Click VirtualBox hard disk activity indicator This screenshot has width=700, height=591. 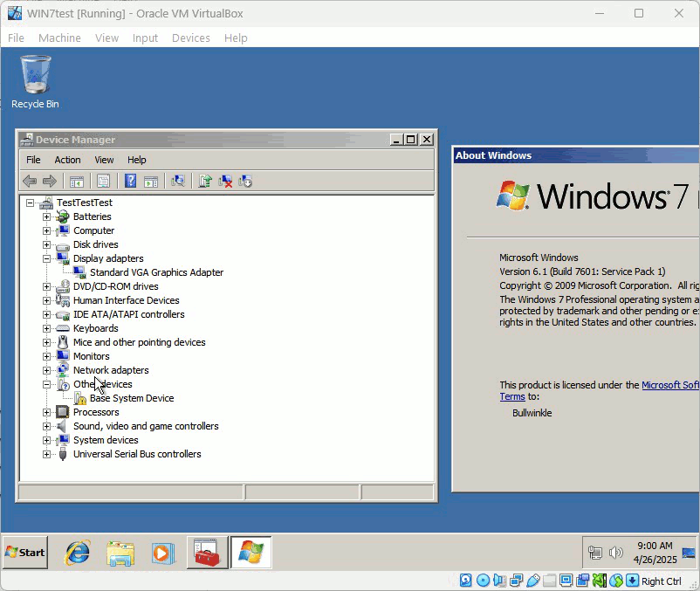[465, 581]
